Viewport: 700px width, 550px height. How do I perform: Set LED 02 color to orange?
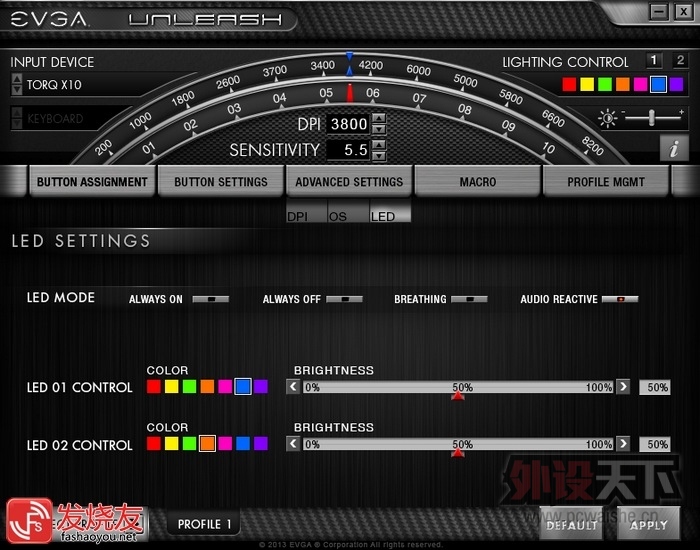click(x=207, y=444)
